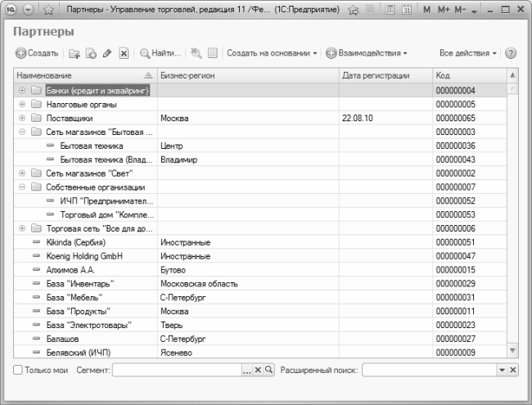Copy the partner with the duplicate icon

click(x=91, y=53)
